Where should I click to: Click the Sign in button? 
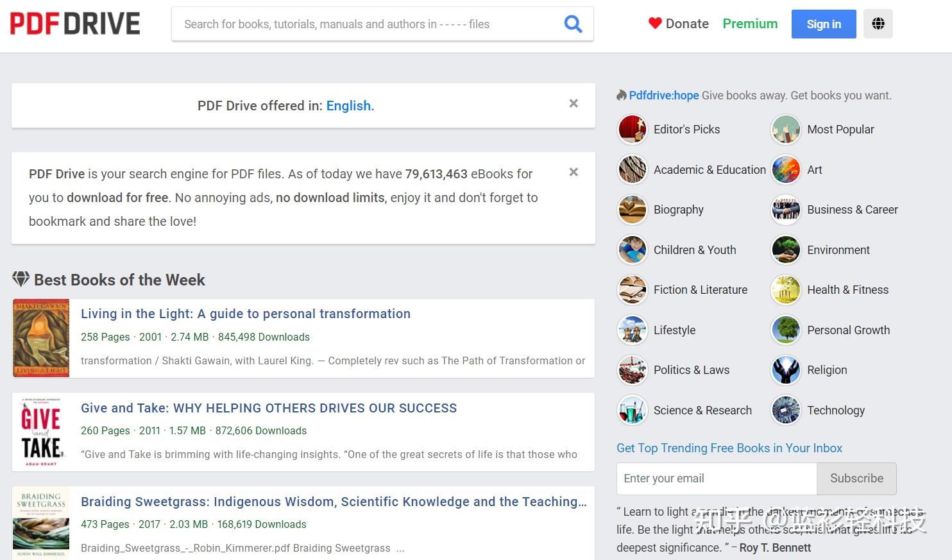pos(824,24)
